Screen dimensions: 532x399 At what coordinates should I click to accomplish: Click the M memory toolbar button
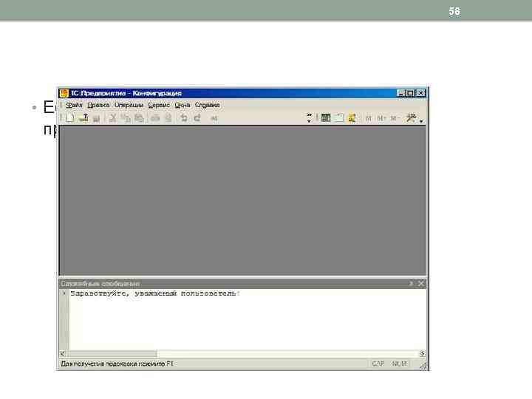[x=369, y=118]
